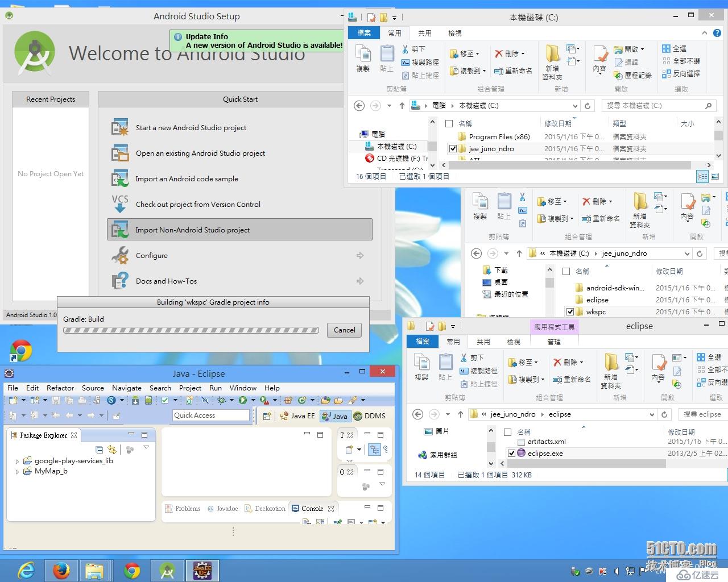This screenshot has width=728, height=582.
Task: Click 歷程記錄 in 本機磁碟 (C:) window ribbon
Action: (x=632, y=75)
